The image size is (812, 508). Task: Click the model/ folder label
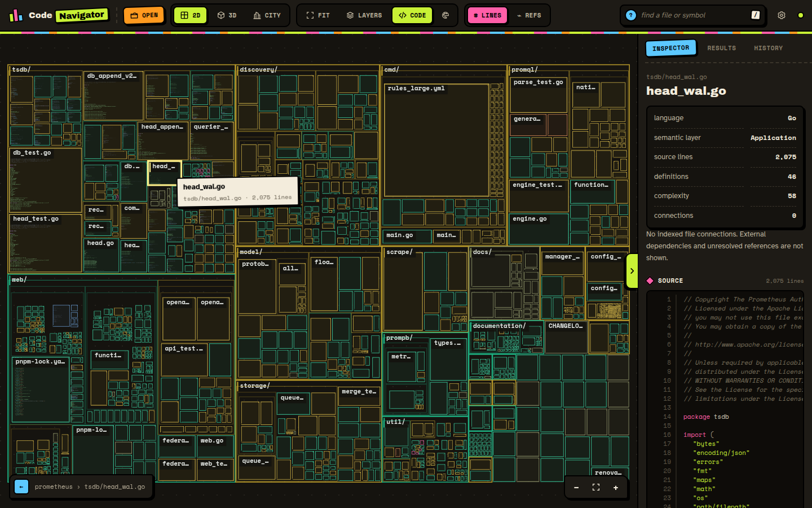pos(251,252)
